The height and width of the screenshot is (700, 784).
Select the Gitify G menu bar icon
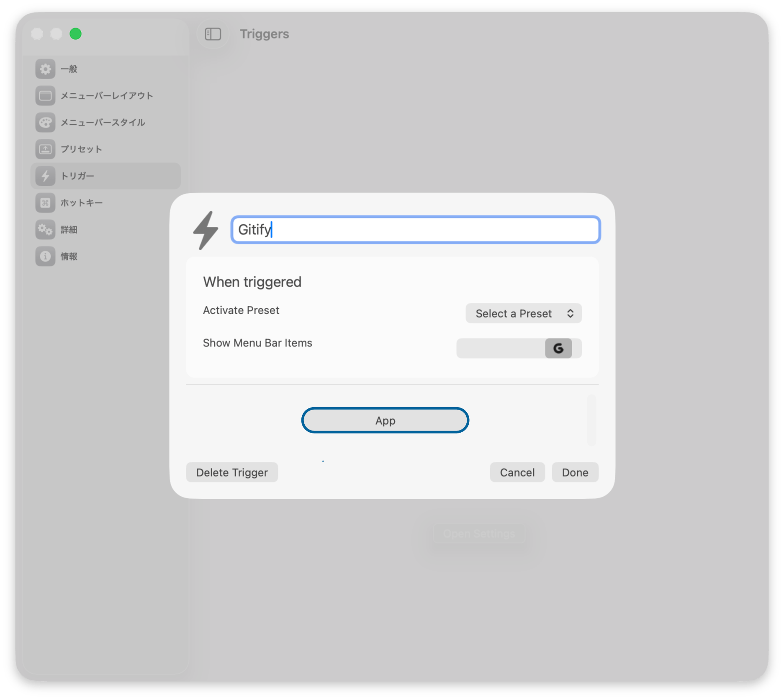pyautogui.click(x=558, y=348)
